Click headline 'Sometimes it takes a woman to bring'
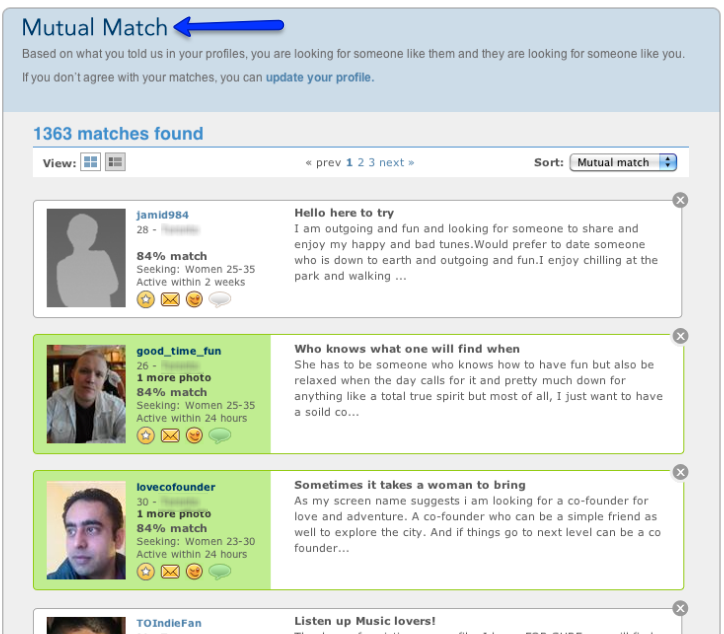The width and height of the screenshot is (724, 634). [x=410, y=485]
